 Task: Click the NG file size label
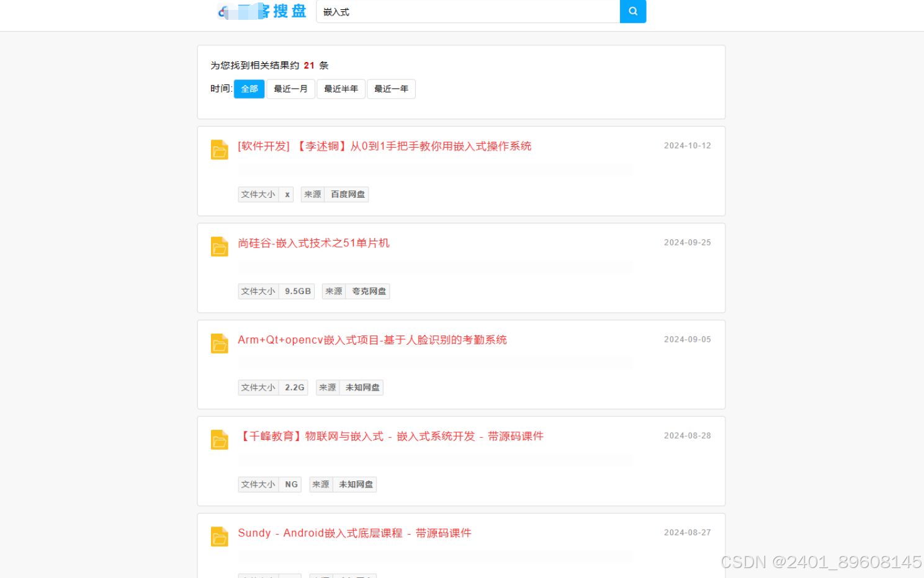(x=290, y=484)
